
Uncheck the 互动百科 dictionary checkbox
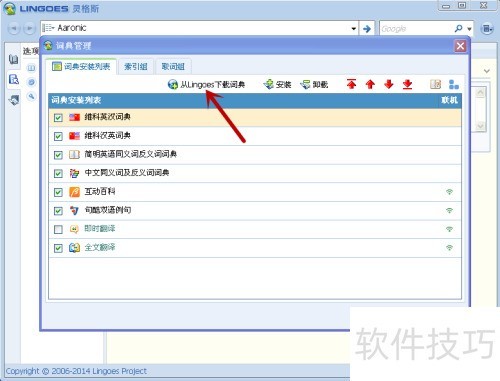pos(58,192)
